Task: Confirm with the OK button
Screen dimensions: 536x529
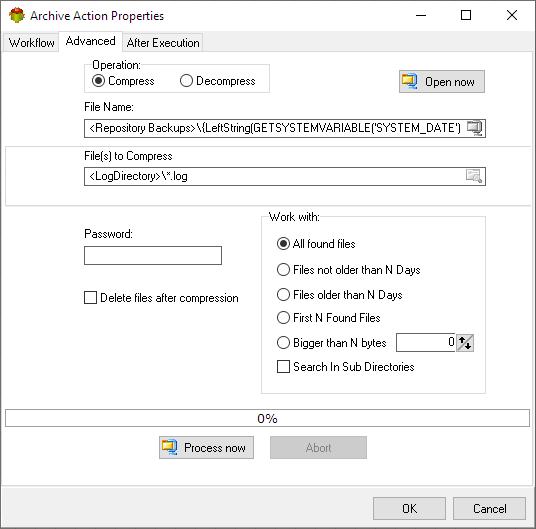Action: pos(409,508)
